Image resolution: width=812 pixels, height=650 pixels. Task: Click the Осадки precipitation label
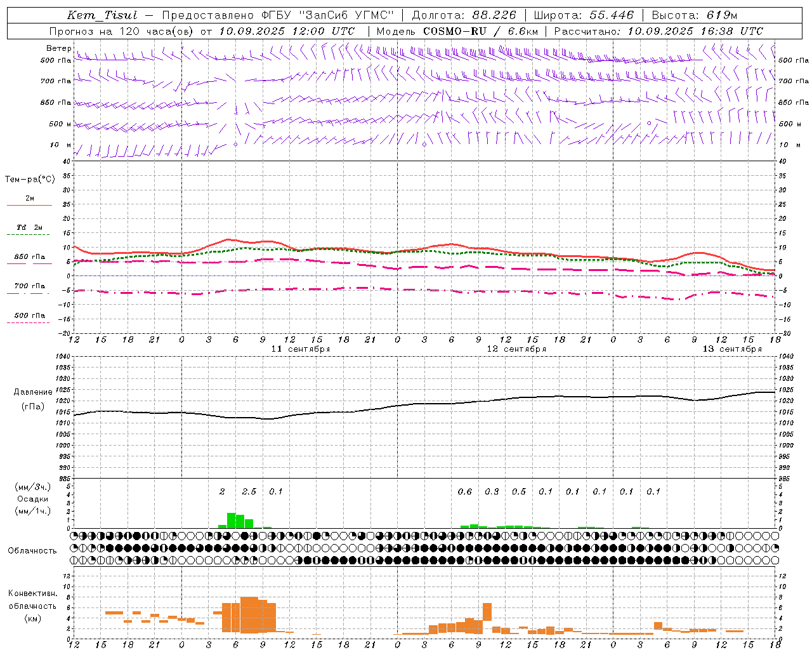(x=33, y=499)
